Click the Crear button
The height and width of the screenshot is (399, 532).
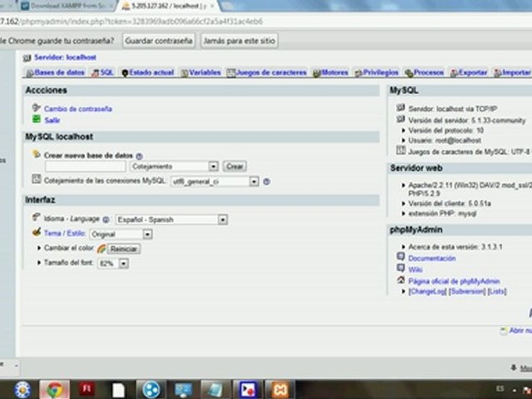tap(234, 166)
